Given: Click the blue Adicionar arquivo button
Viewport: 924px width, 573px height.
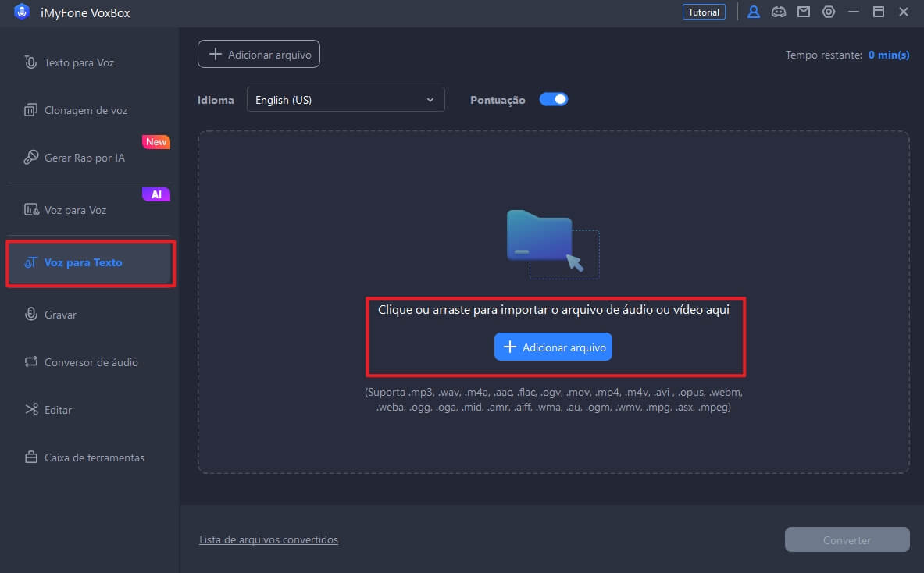Looking at the screenshot, I should pyautogui.click(x=553, y=347).
